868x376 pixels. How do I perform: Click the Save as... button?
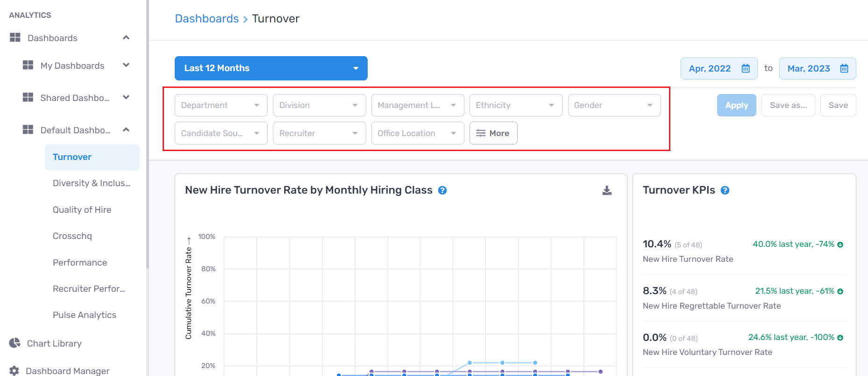(x=788, y=105)
